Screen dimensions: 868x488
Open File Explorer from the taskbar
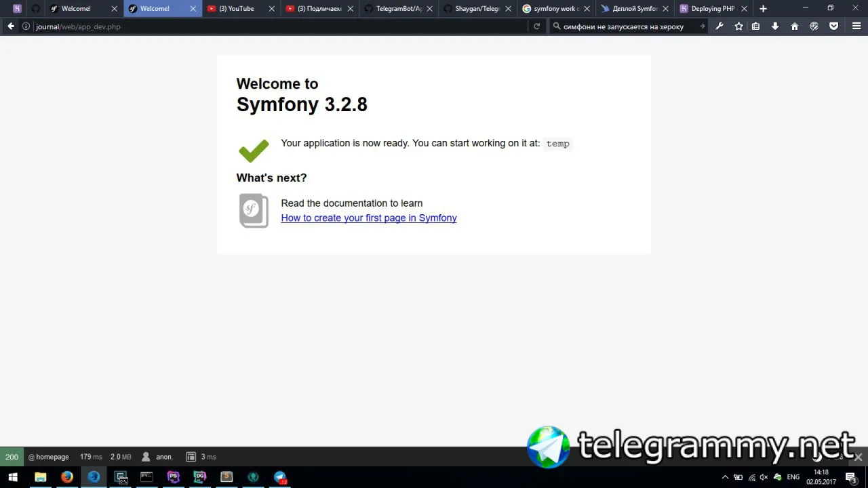coord(40,477)
